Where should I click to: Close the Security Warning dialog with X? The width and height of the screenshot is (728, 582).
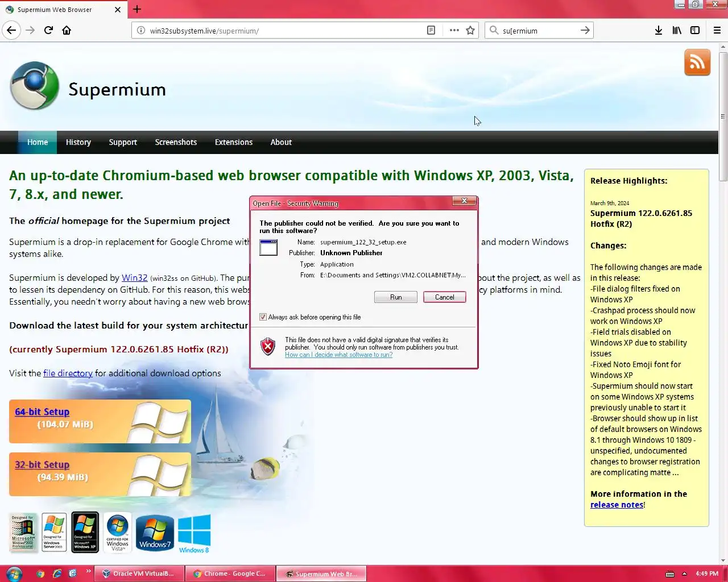(x=464, y=201)
